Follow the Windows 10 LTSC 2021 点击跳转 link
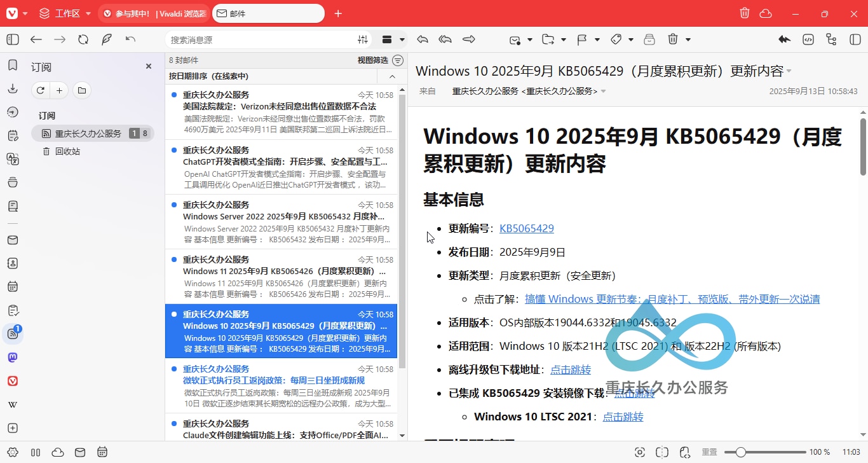 [623, 417]
